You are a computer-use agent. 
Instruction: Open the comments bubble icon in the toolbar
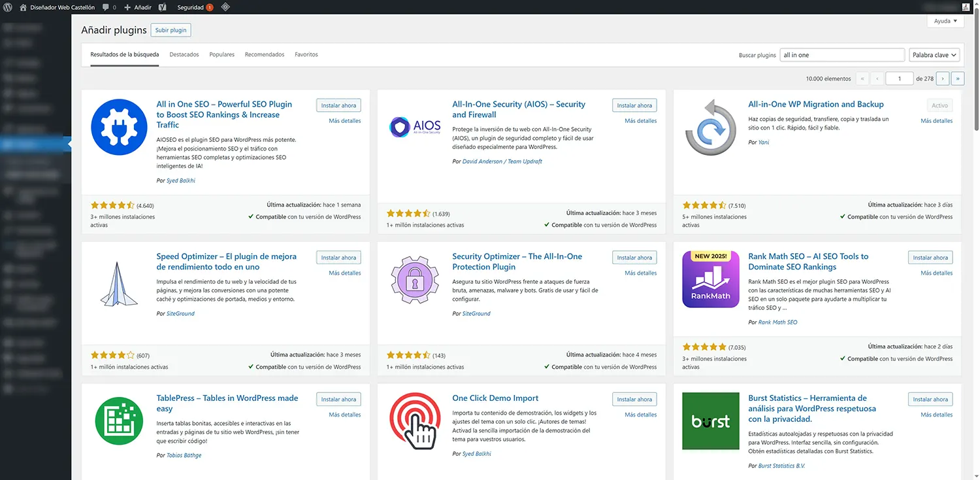(105, 7)
